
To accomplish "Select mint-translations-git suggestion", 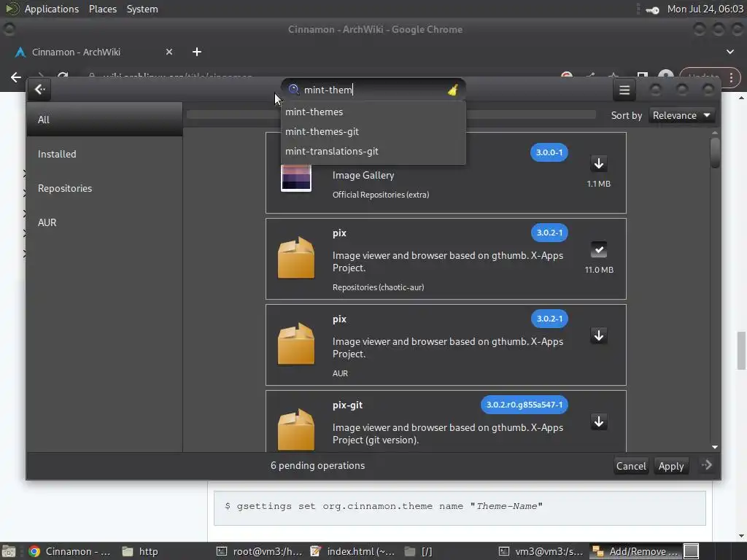I will pyautogui.click(x=373, y=151).
